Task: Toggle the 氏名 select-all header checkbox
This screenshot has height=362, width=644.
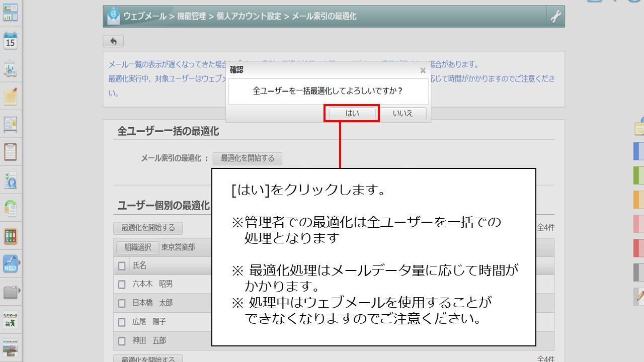Action: pos(122,265)
